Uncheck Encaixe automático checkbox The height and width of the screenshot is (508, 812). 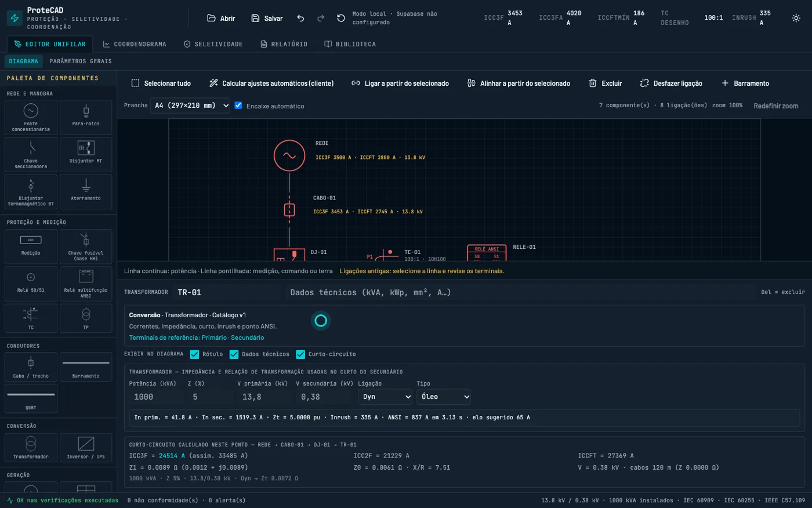[x=238, y=106]
